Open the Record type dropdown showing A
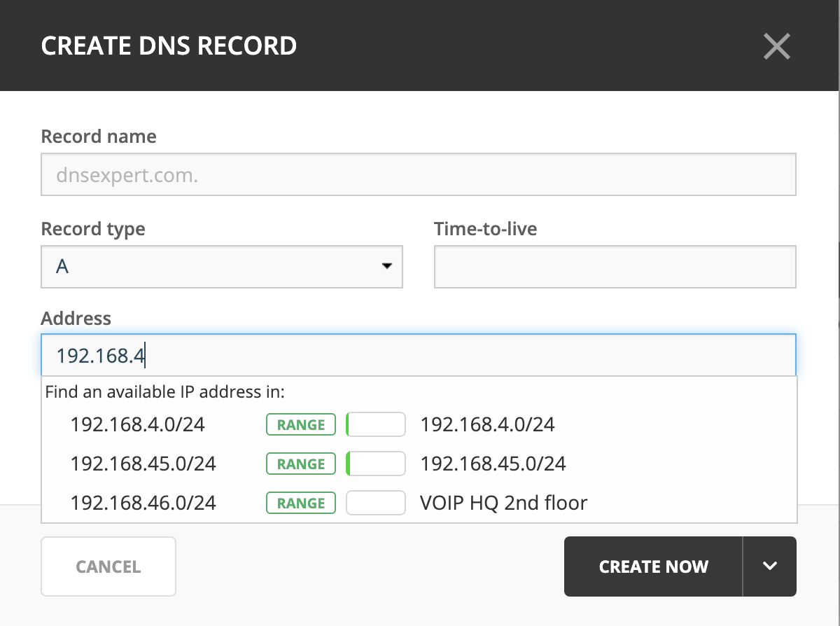 pos(221,267)
